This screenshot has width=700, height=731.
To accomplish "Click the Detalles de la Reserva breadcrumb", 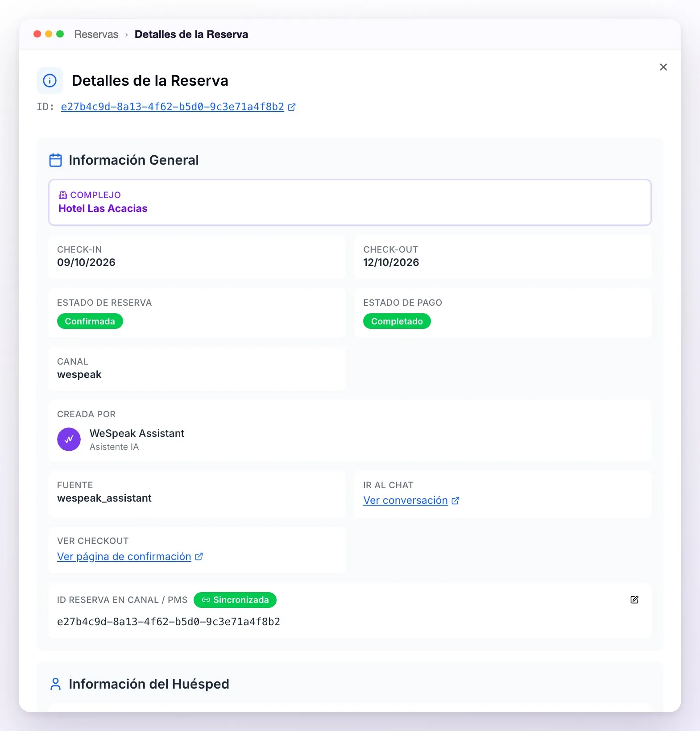I will [191, 34].
